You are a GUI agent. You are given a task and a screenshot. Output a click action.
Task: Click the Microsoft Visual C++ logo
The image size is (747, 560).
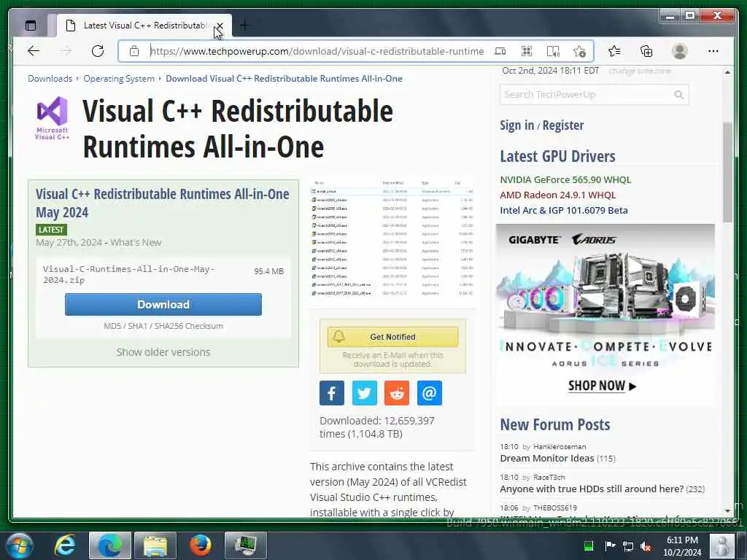click(52, 117)
